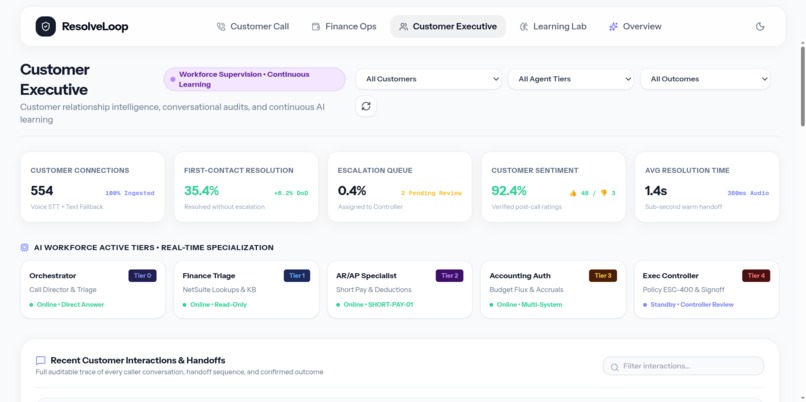Click the chat bubble icon by Recent Customer Interactions

point(41,360)
